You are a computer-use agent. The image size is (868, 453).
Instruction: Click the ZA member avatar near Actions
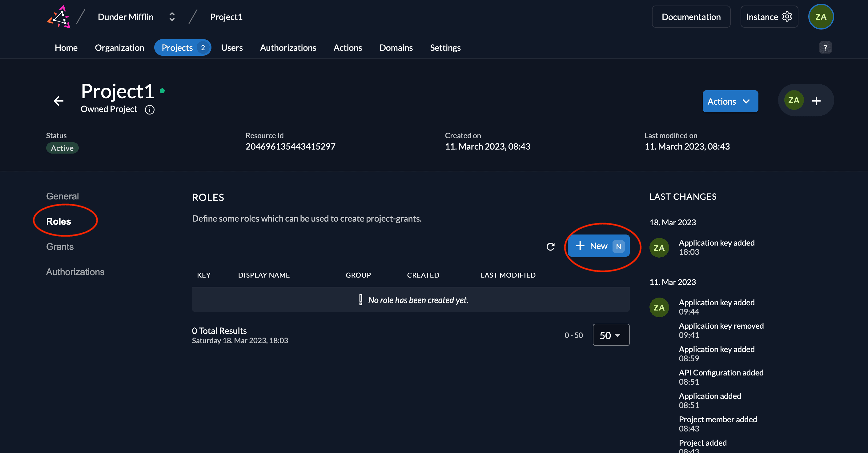[x=794, y=100]
